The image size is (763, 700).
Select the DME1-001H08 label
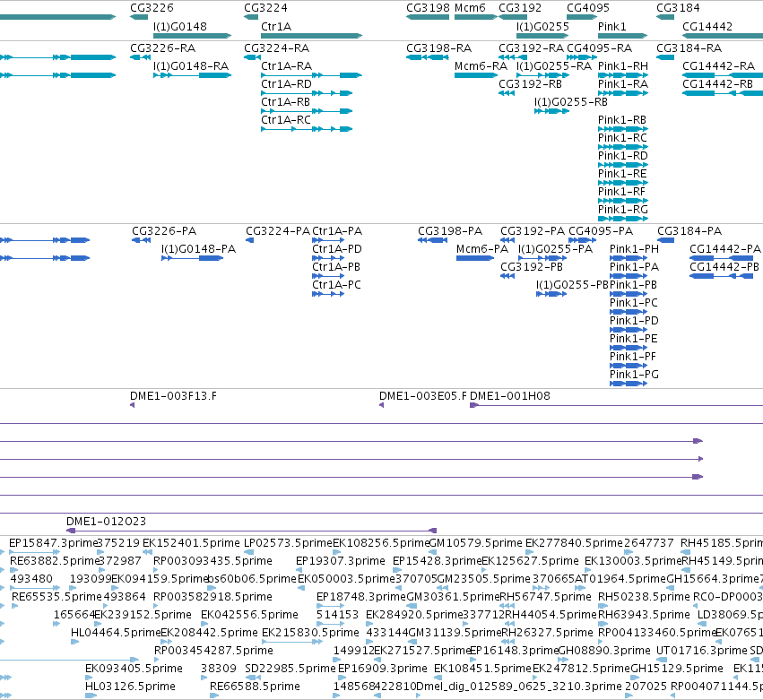(x=510, y=395)
